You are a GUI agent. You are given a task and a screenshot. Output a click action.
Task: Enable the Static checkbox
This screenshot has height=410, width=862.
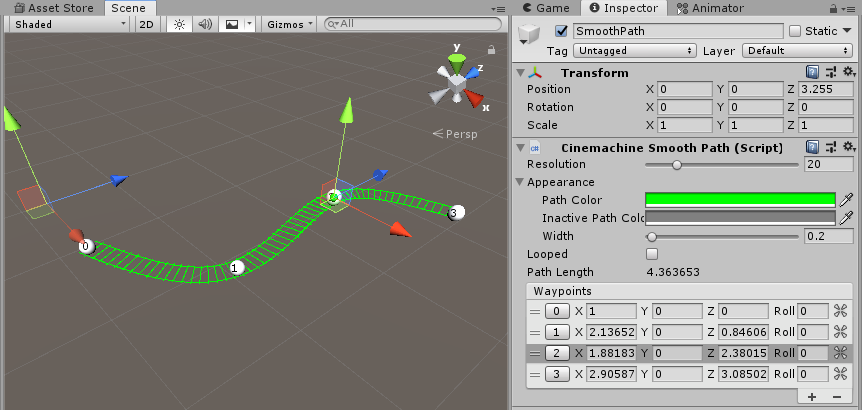click(x=795, y=31)
